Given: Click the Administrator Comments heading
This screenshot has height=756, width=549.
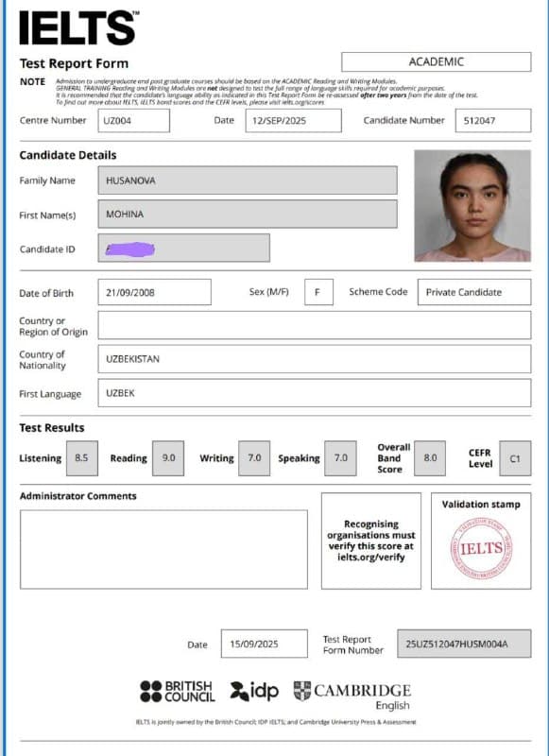Looking at the screenshot, I should (x=78, y=496).
